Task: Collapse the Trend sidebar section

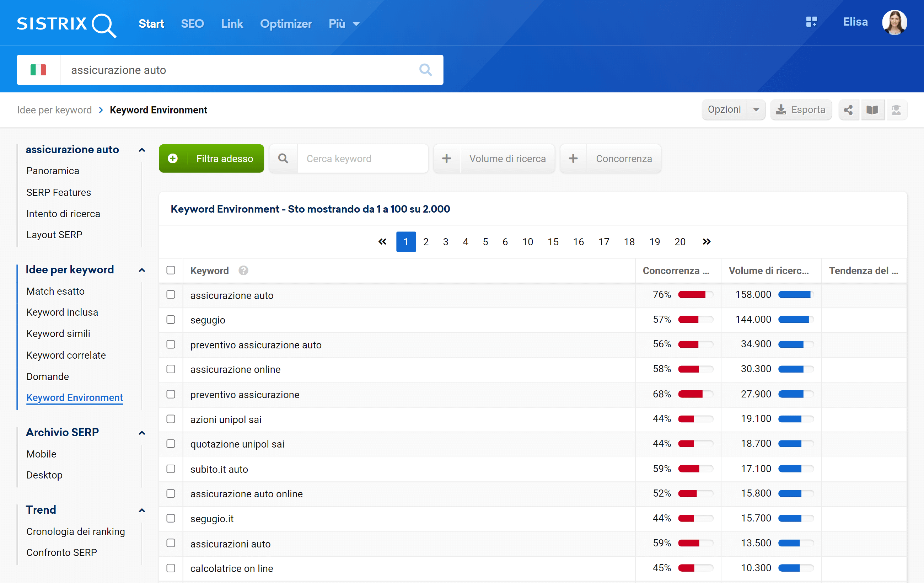Action: 142,510
